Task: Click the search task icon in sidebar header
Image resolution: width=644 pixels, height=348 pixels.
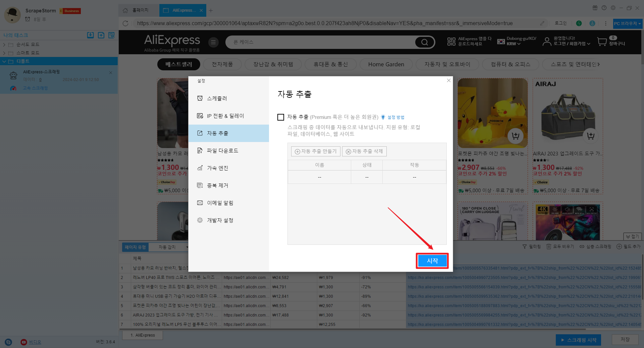Action: click(x=112, y=35)
